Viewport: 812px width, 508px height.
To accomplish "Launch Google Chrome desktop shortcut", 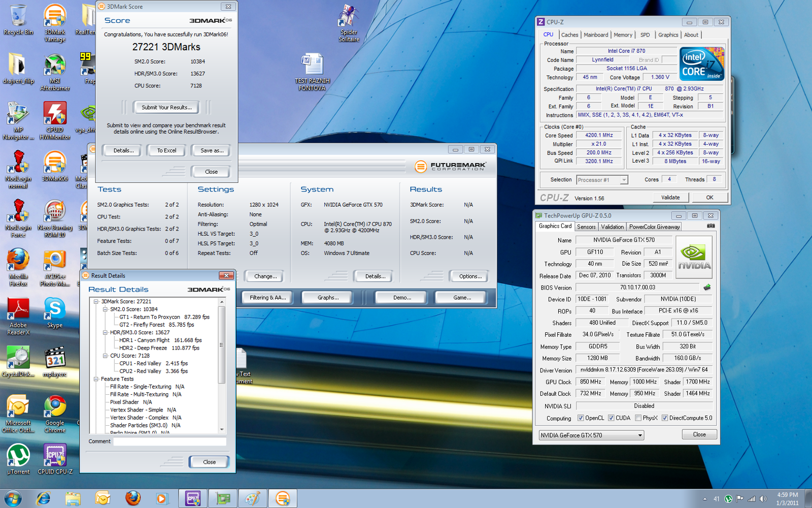I will (55, 413).
